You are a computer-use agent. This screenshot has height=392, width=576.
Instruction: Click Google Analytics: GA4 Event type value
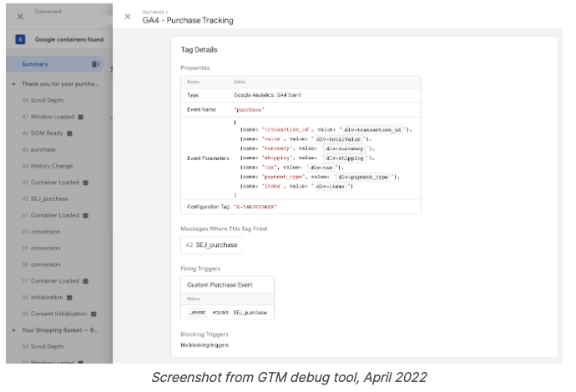pyautogui.click(x=267, y=95)
